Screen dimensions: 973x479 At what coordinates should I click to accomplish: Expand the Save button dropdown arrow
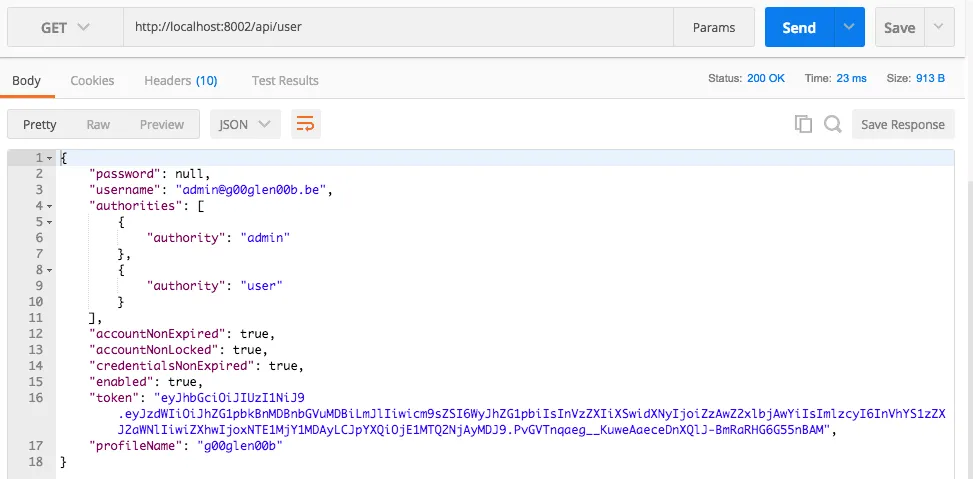point(938,28)
